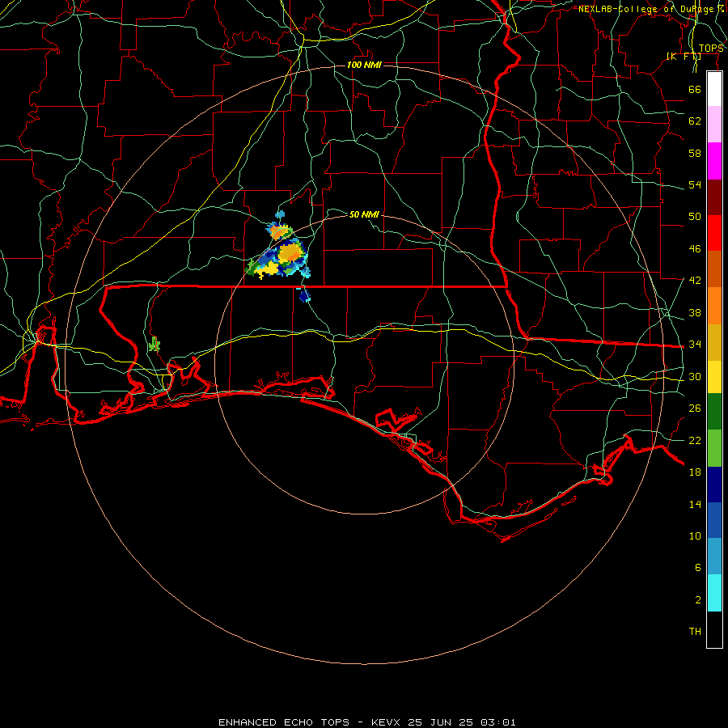Screen dimensions: 728x728
Task: Select the dark red 54 kft legend swatch
Action: pyautogui.click(x=714, y=197)
